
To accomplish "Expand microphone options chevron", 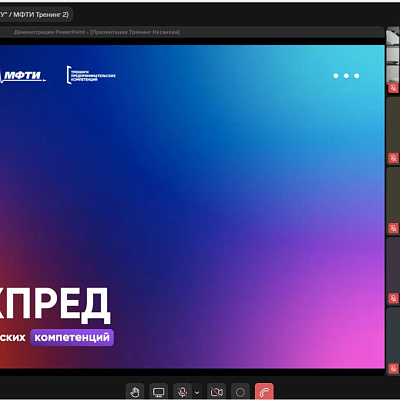I will pos(197,392).
